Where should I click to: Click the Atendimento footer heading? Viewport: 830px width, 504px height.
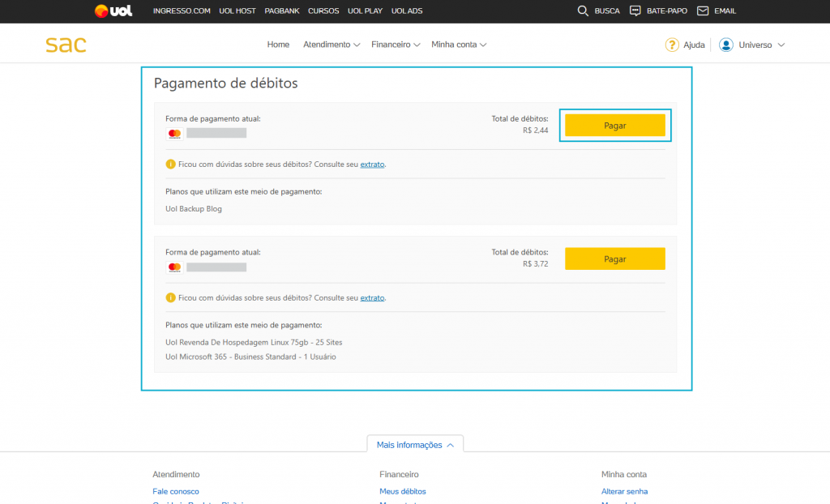[176, 474]
